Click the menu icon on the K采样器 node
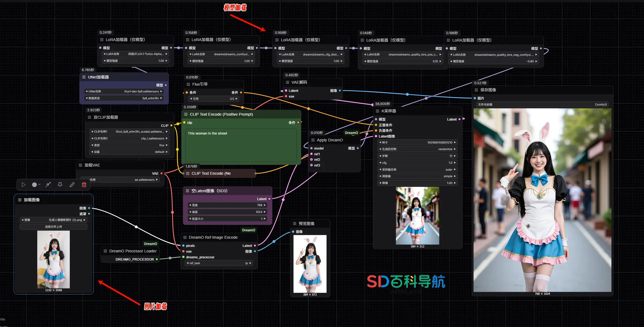This screenshot has width=644, height=327. (377, 111)
